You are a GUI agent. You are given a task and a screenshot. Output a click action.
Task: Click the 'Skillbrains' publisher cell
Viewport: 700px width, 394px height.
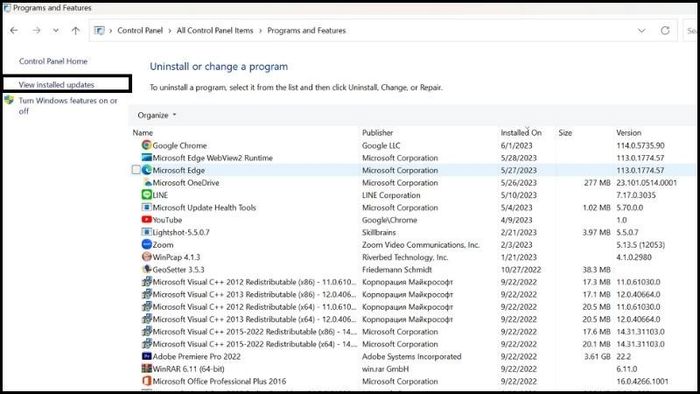point(379,232)
